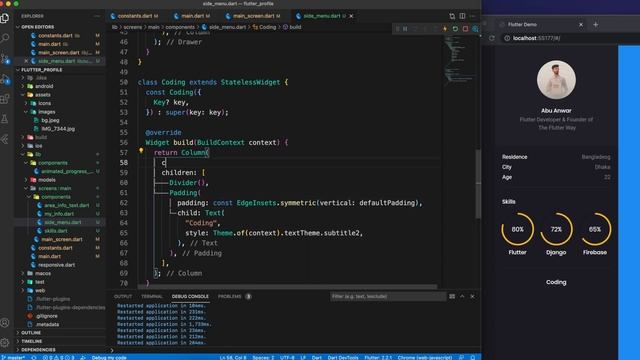The image size is (640, 360).
Task: Restart the debug session green icon
Action: click(x=455, y=29)
